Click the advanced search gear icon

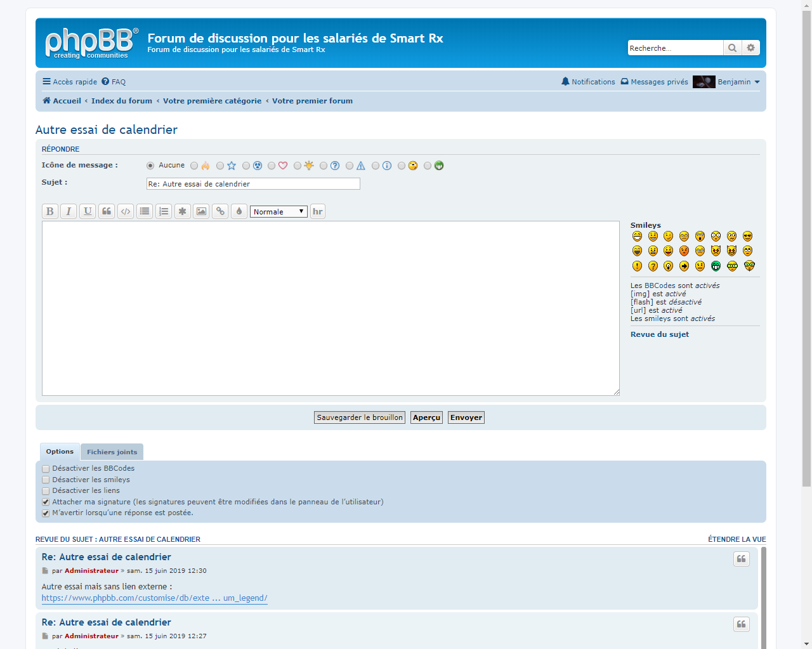click(x=751, y=48)
